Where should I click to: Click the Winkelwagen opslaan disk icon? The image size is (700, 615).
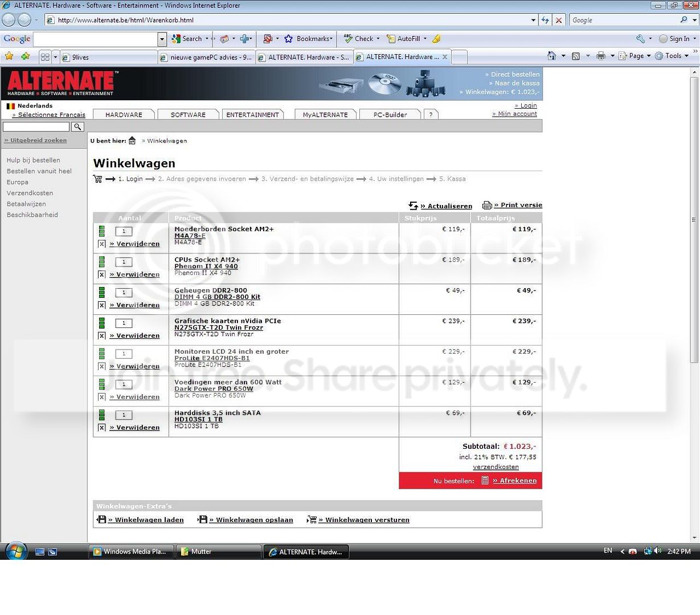202,519
